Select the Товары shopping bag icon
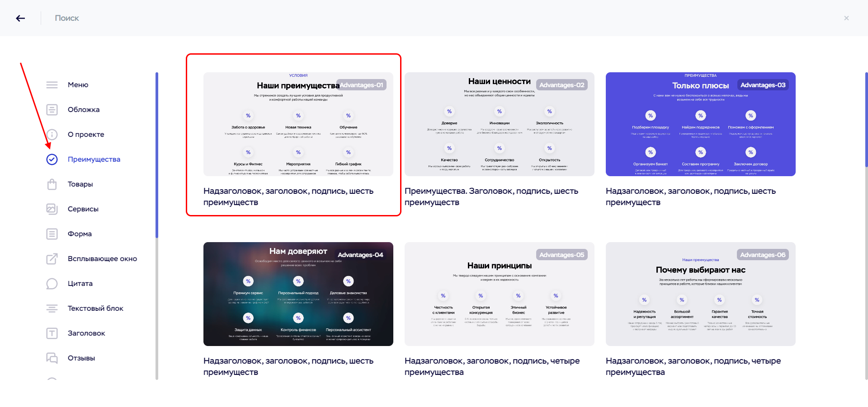The width and height of the screenshot is (868, 407). pos(52,184)
